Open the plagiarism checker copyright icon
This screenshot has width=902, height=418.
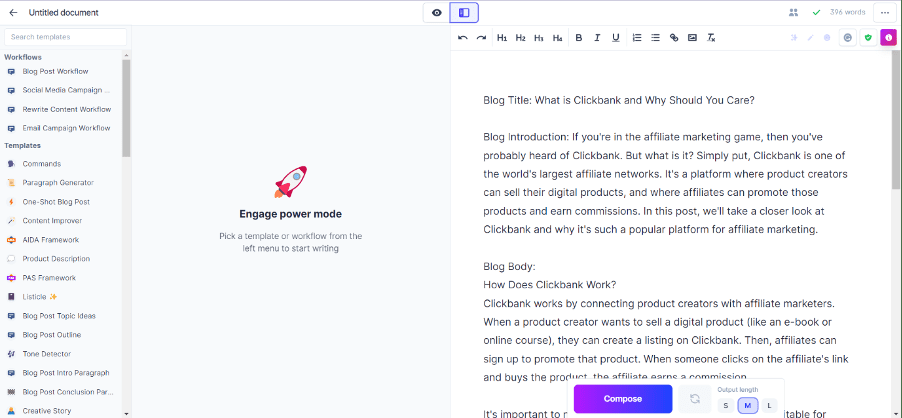click(847, 38)
